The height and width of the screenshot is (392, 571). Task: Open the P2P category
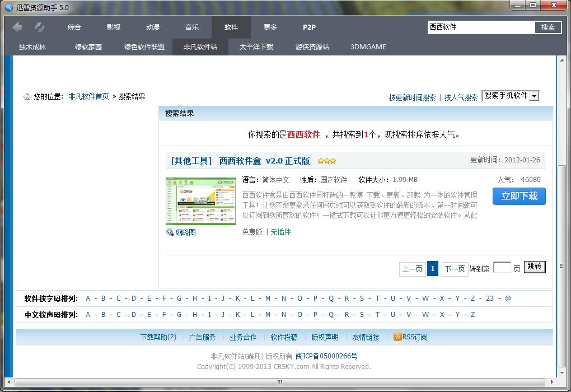click(x=308, y=26)
